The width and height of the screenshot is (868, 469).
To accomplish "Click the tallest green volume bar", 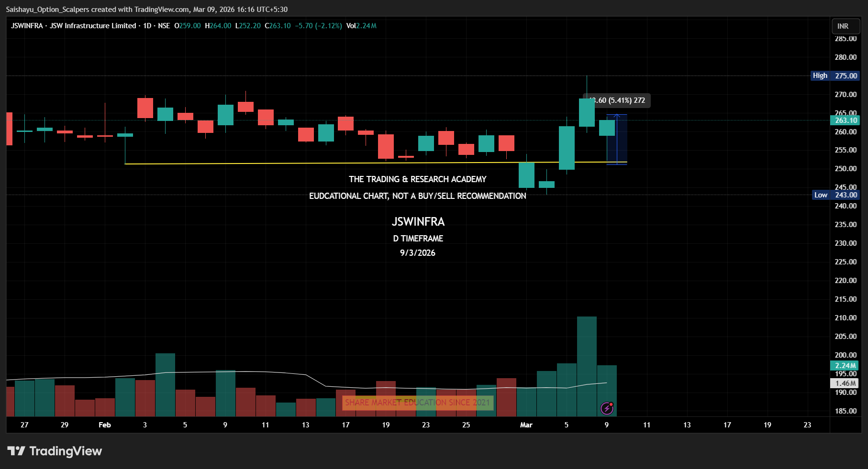I will (x=587, y=366).
